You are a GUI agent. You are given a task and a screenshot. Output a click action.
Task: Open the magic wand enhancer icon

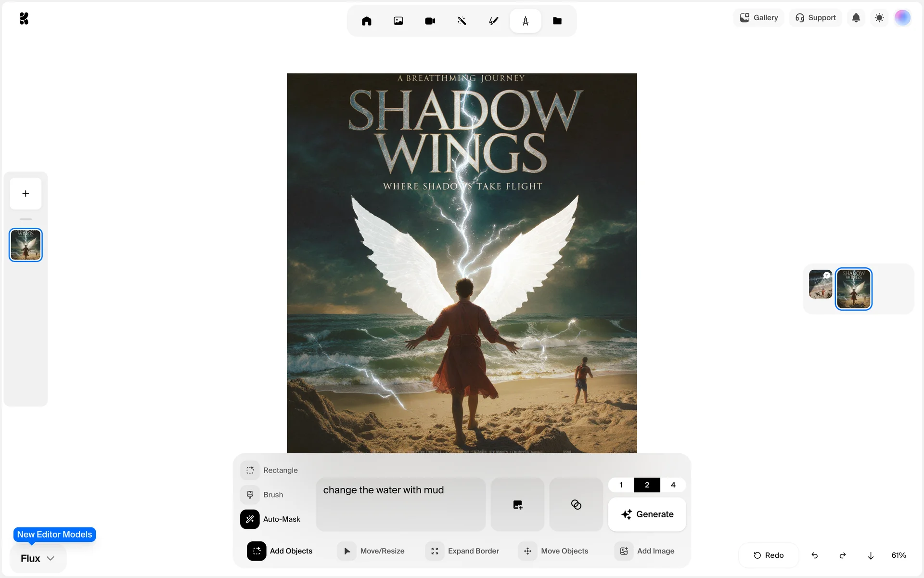coord(462,21)
